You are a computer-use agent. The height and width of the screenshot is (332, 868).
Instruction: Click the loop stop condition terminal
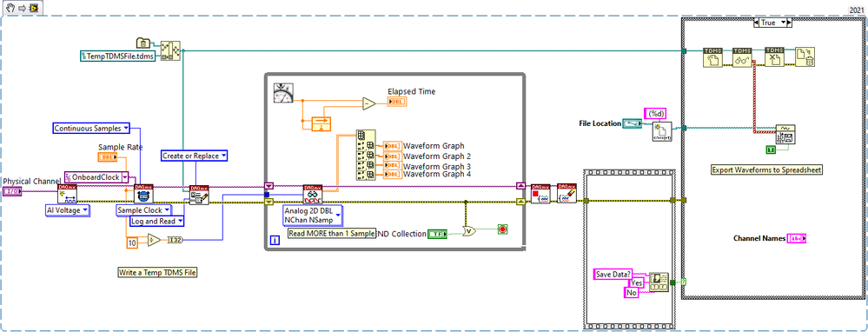[x=503, y=229]
